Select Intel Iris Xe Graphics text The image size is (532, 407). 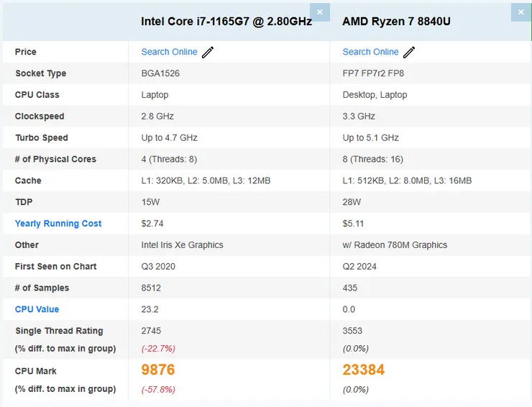point(182,245)
